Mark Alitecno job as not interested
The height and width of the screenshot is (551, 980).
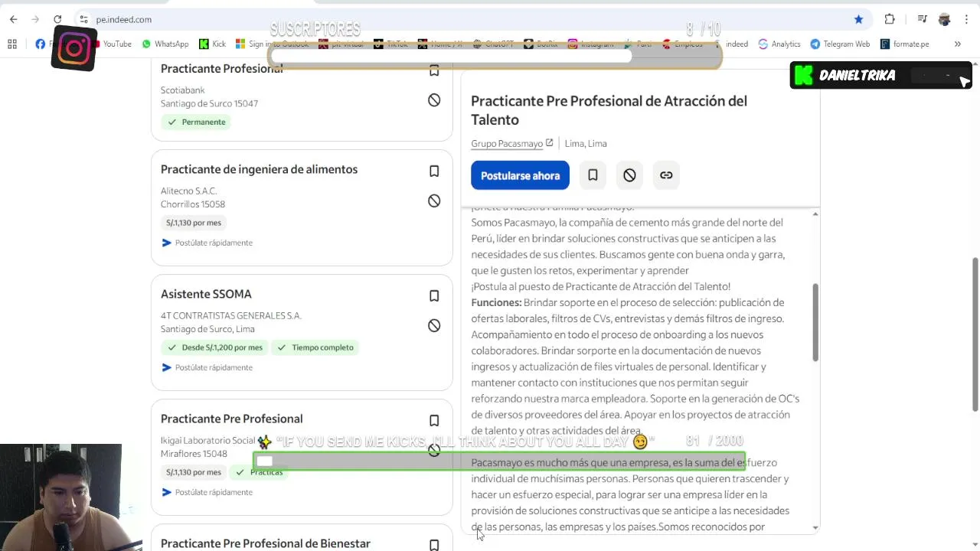click(434, 201)
